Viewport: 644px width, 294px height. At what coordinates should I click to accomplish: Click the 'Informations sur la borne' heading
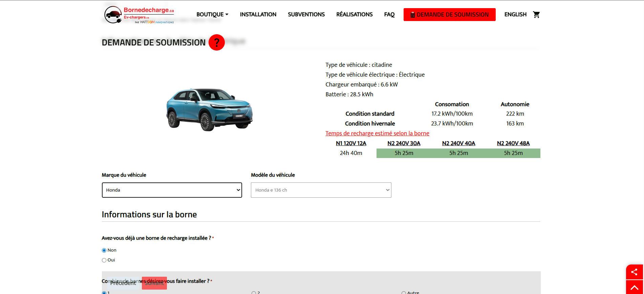point(149,214)
